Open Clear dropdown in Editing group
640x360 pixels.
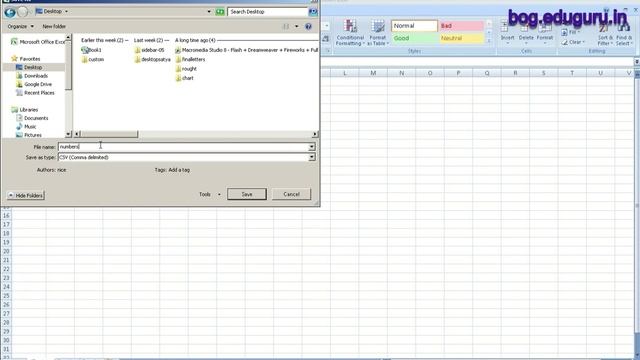pos(572,42)
